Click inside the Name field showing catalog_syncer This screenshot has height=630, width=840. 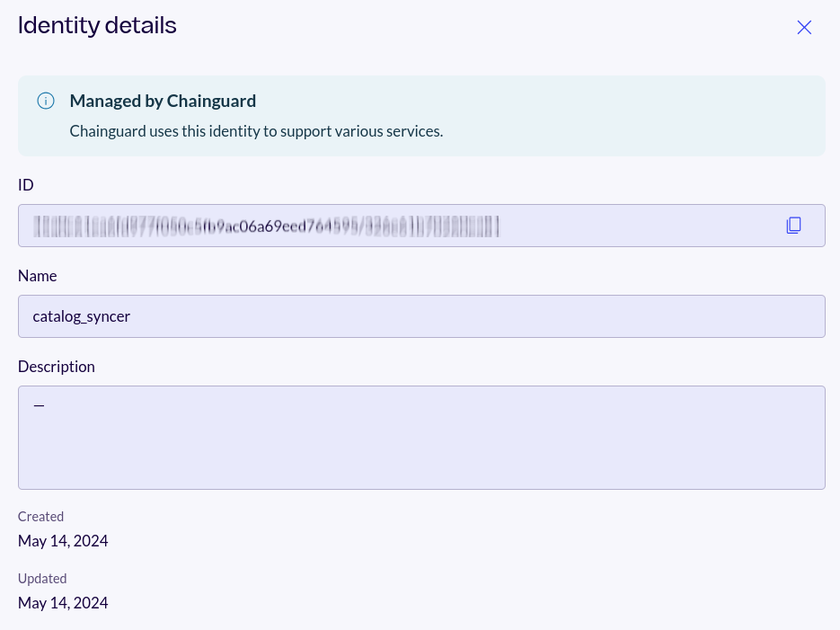(x=421, y=316)
